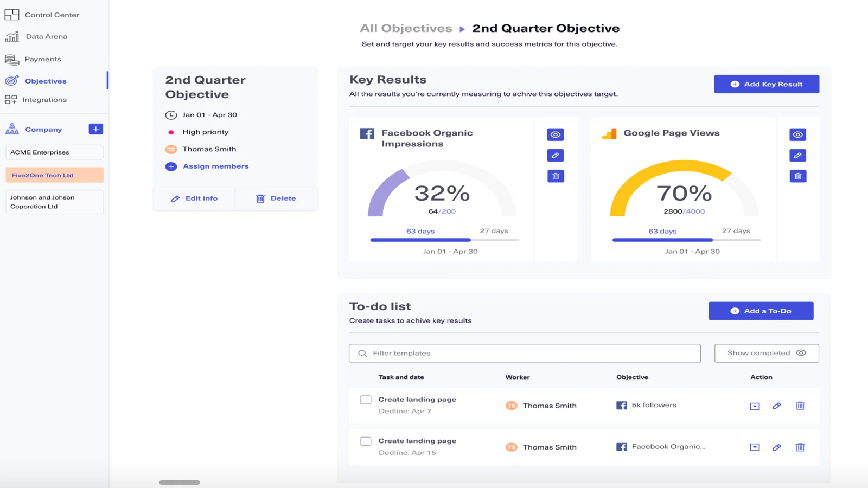Edit the Facebook Organic task

pos(777,447)
